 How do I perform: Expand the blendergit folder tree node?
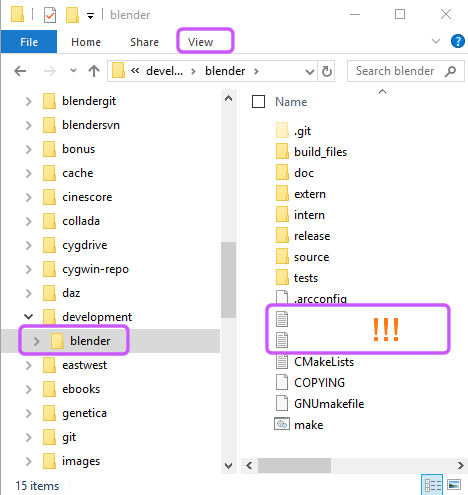(29, 101)
